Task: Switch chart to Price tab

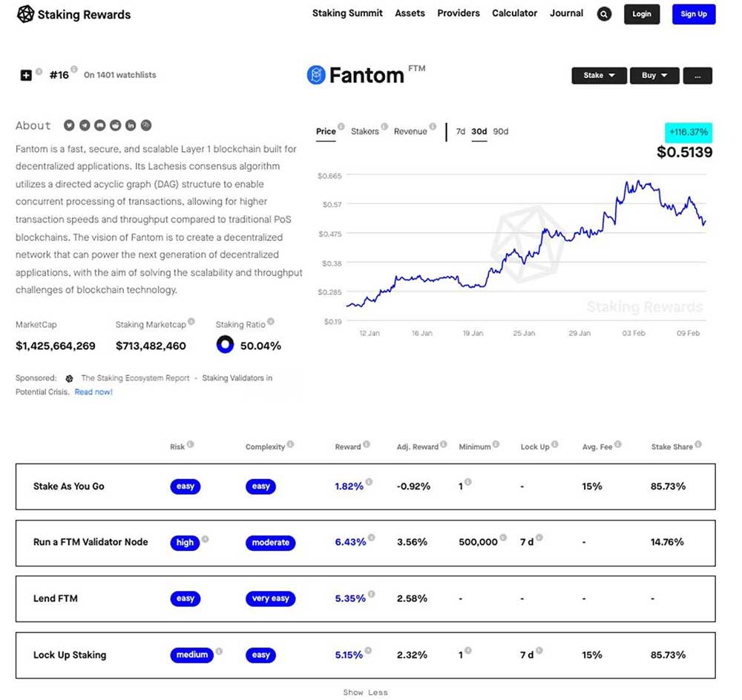Action: [x=326, y=131]
